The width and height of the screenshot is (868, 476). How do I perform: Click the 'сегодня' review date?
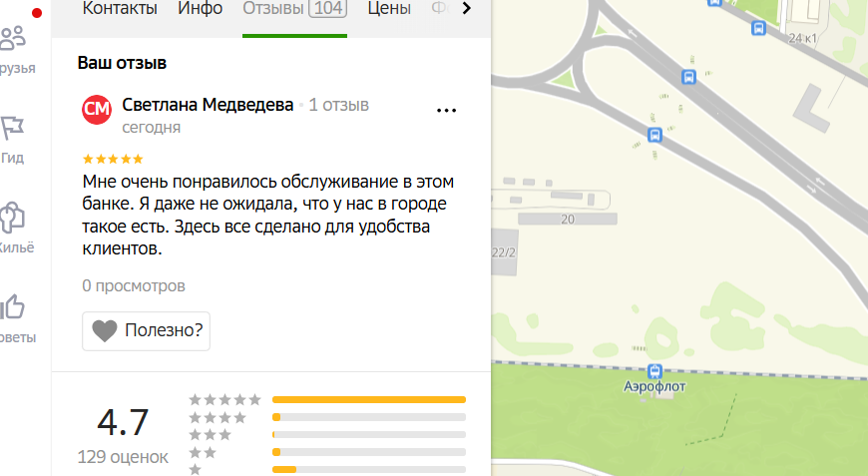tap(151, 128)
